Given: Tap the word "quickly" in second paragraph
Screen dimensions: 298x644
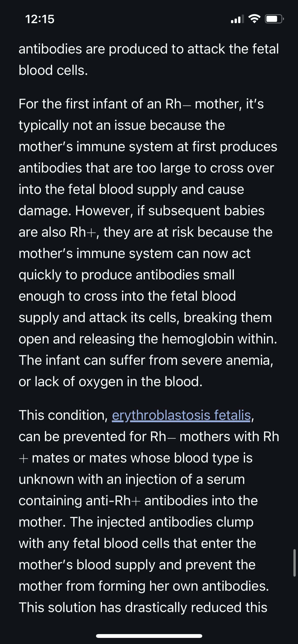Looking at the screenshot, I should pyautogui.click(x=40, y=275).
